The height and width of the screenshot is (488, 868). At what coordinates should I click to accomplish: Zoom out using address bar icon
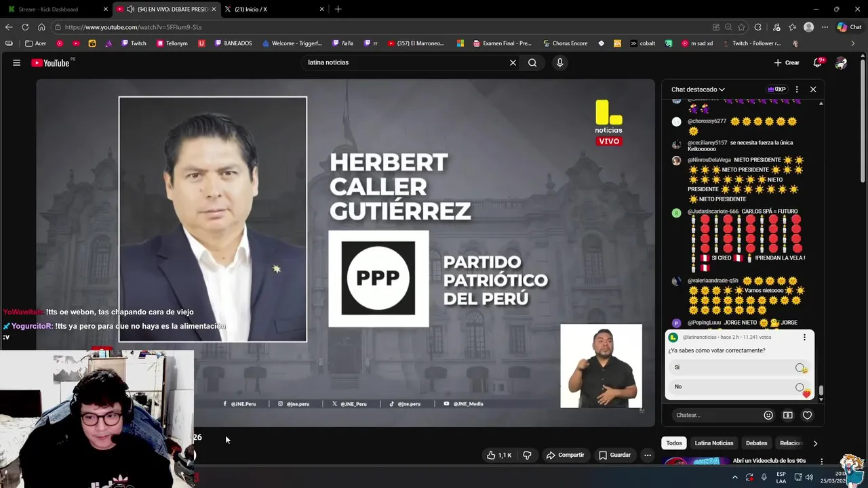point(728,27)
